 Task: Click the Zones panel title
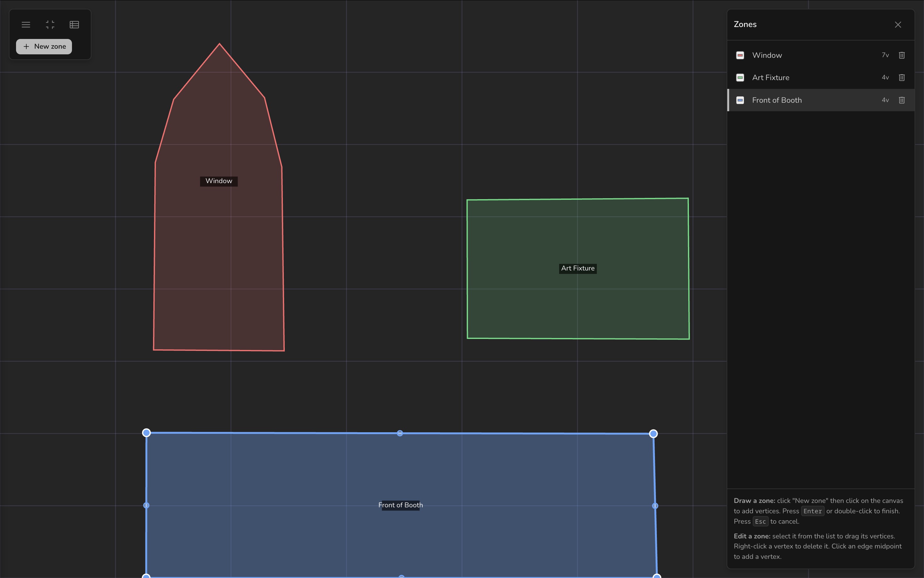coord(745,25)
